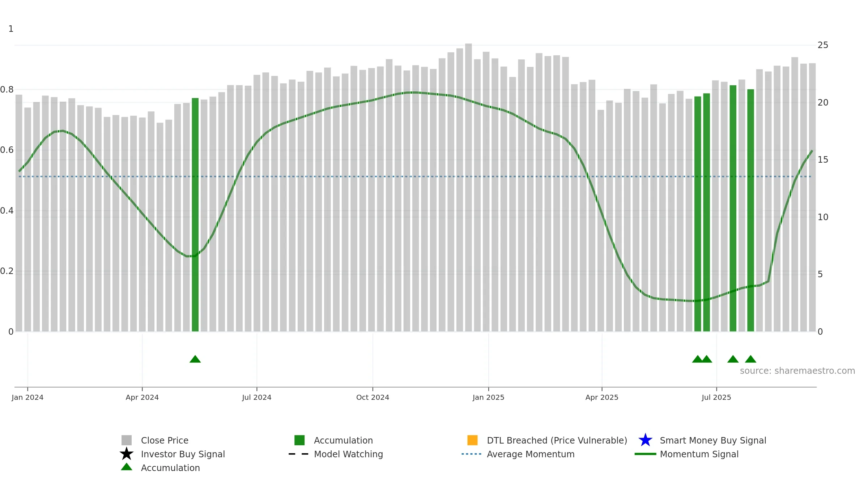Click the green accumulation bar near May 2024
868x488 pixels.
(195, 215)
